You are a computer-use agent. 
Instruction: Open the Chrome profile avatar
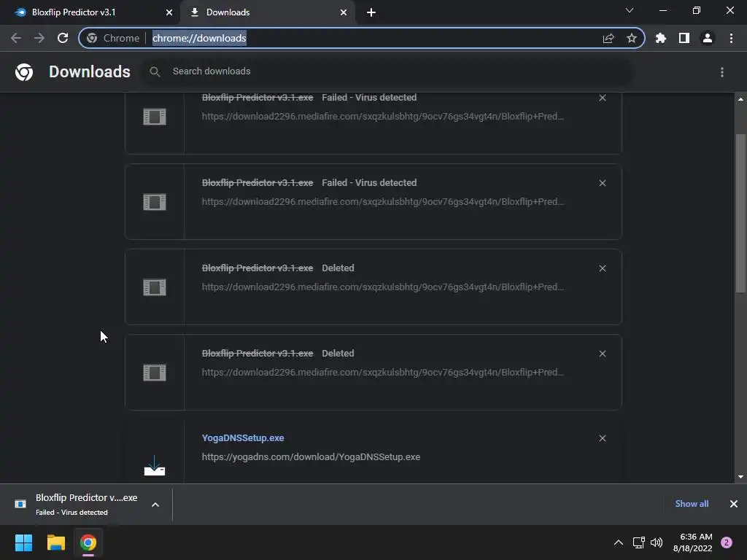coord(708,38)
